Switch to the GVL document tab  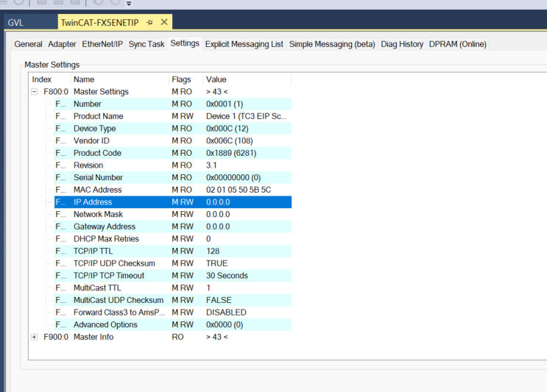(15, 23)
